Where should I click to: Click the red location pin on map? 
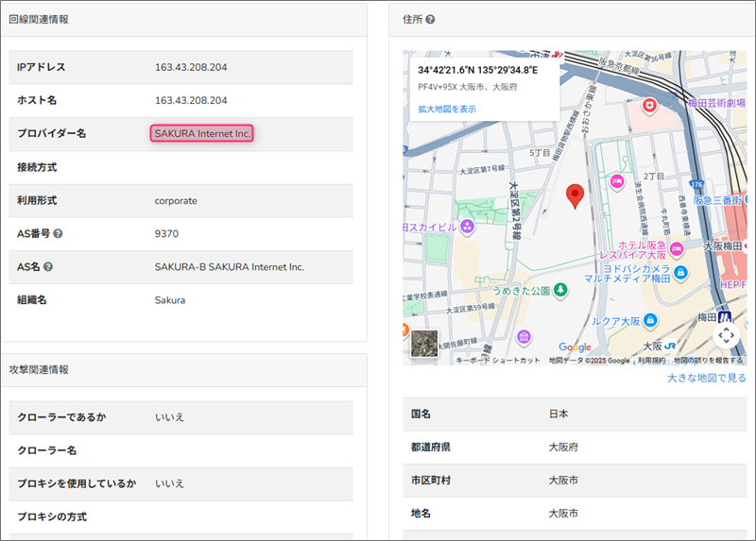[x=574, y=196]
